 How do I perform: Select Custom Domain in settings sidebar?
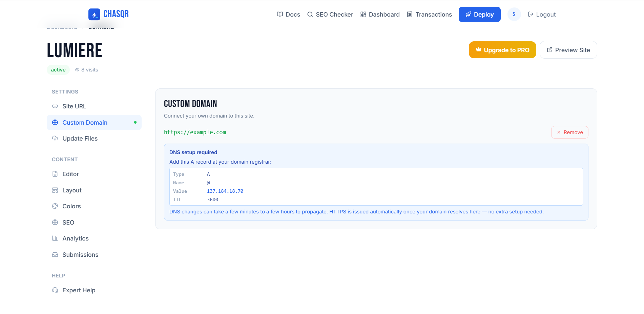(94, 123)
